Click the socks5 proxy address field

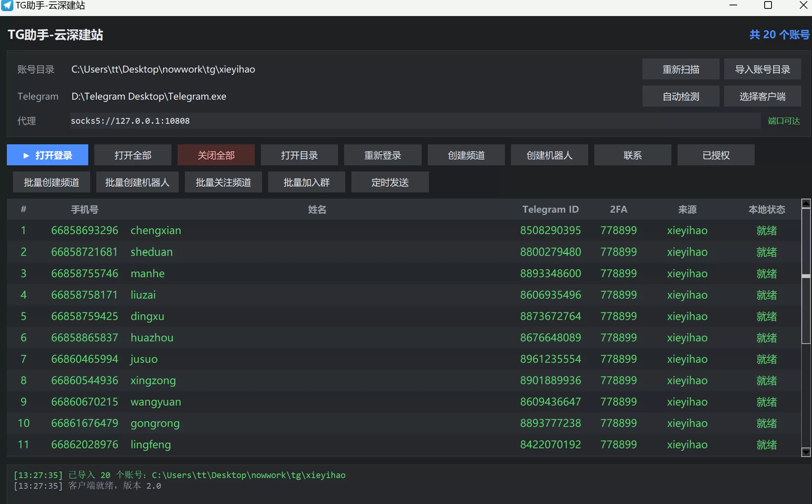(415, 121)
